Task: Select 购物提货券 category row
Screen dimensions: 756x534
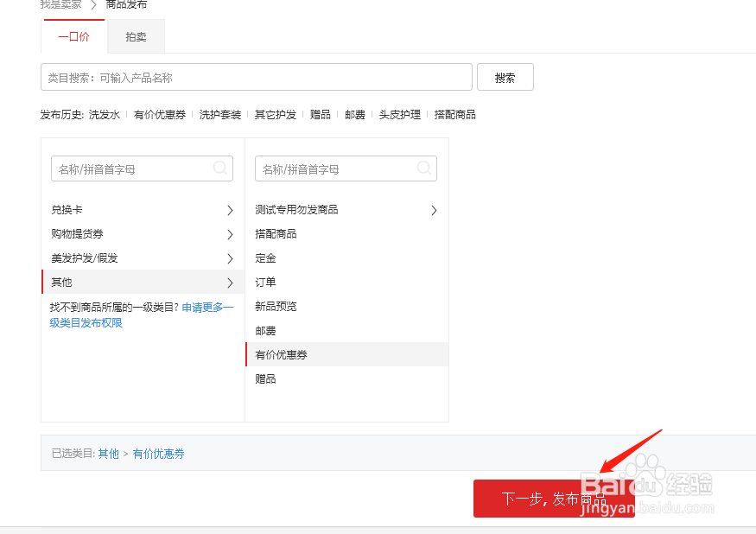Action: (143, 234)
